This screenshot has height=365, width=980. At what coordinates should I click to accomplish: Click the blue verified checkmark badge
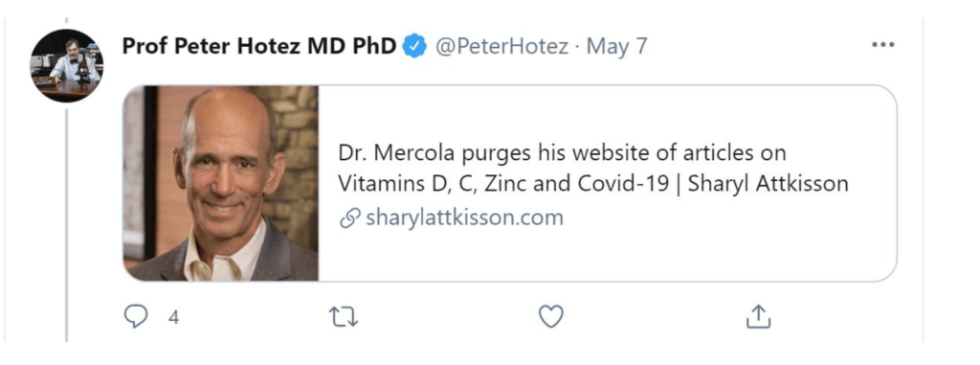414,46
